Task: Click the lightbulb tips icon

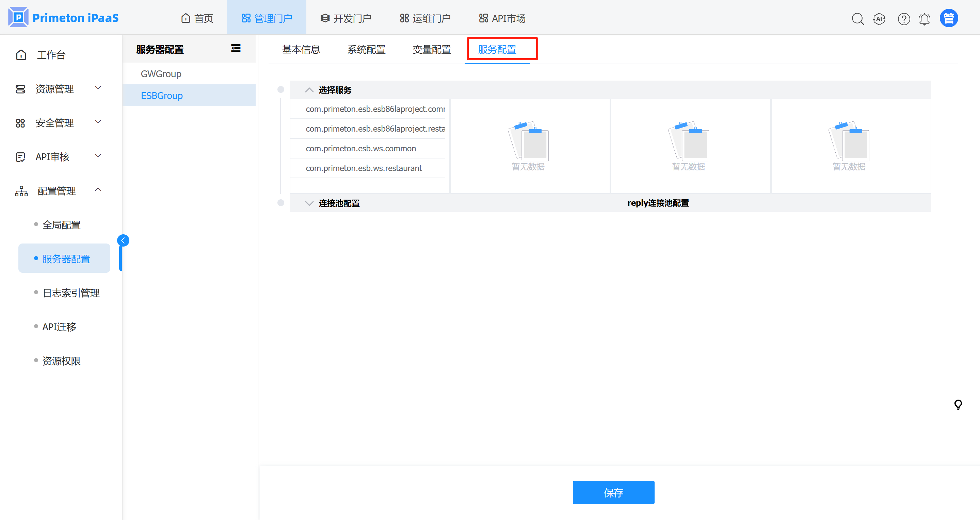Action: (x=958, y=404)
